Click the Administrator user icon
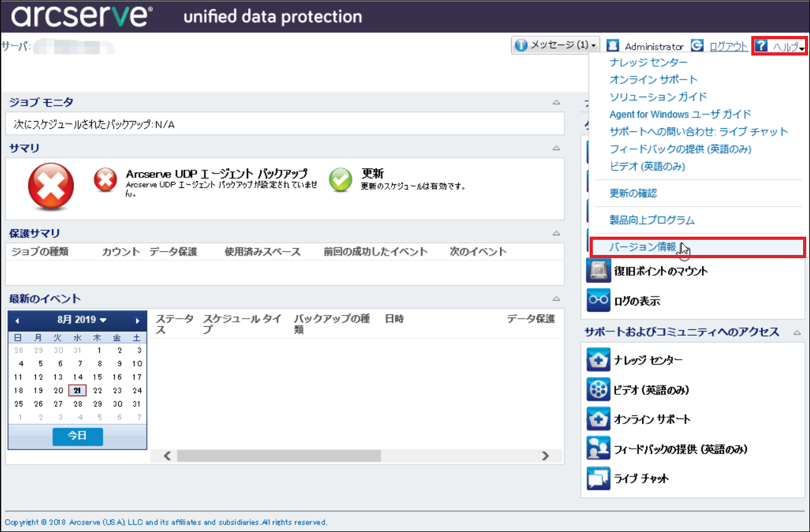 click(x=612, y=45)
